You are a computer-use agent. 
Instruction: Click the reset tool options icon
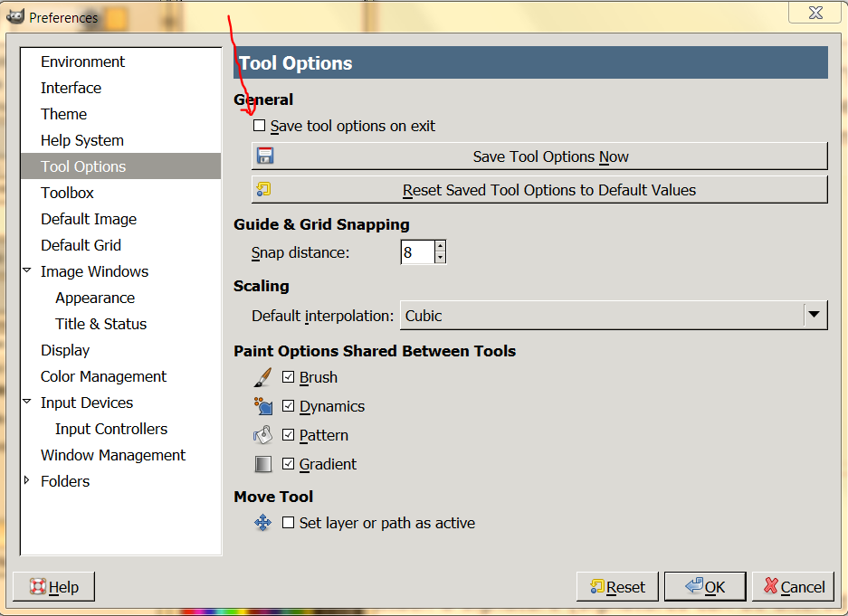point(263,189)
